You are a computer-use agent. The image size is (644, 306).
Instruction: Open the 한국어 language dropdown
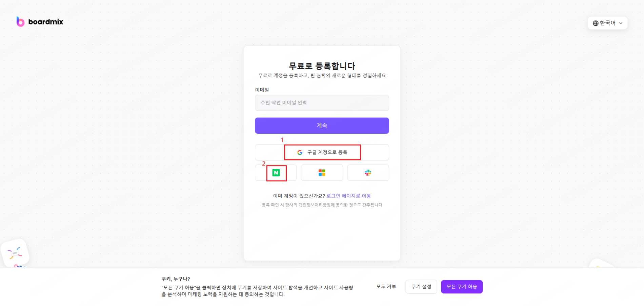coord(607,23)
